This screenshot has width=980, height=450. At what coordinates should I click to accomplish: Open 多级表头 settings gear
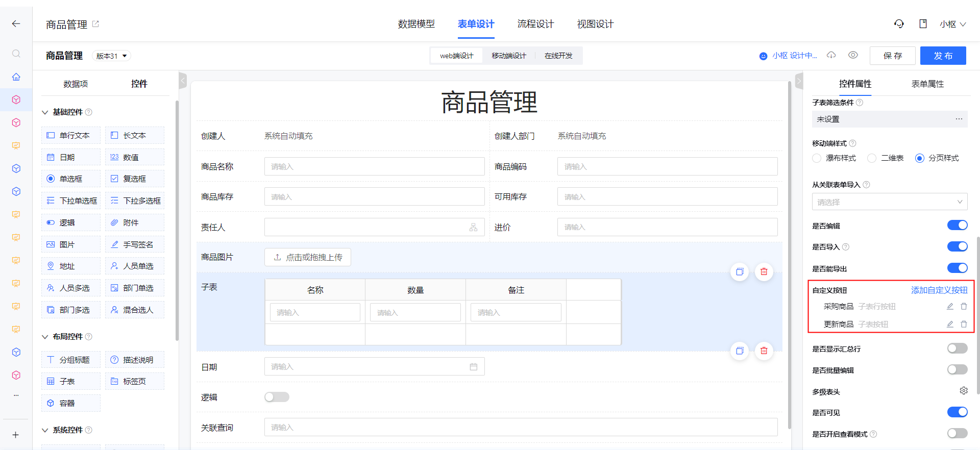tap(963, 391)
